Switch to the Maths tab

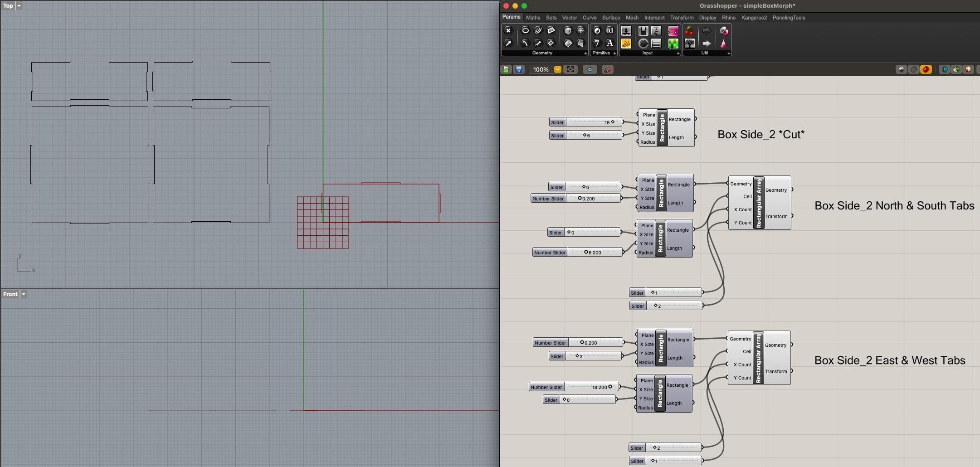coord(533,18)
